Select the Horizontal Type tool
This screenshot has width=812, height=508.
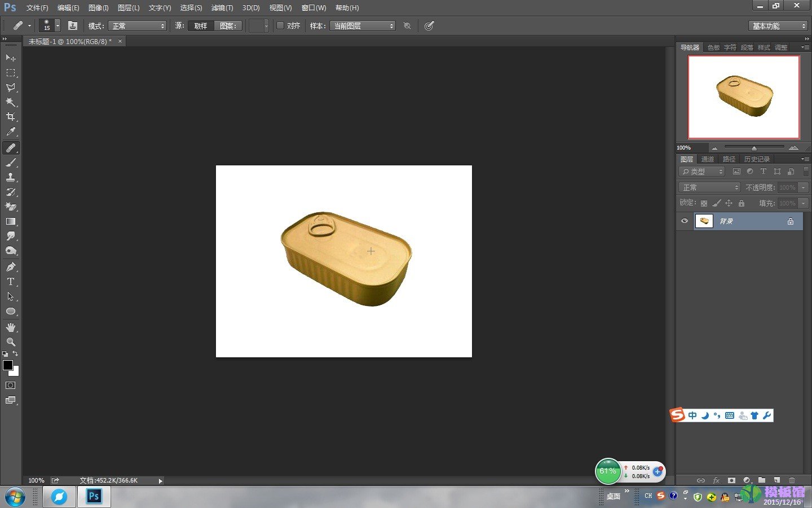[11, 282]
